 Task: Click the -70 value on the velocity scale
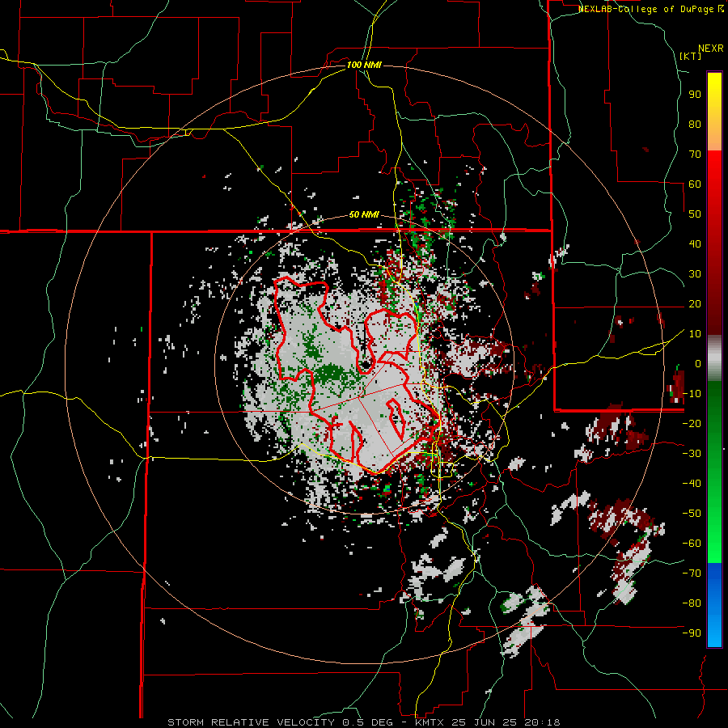click(692, 574)
